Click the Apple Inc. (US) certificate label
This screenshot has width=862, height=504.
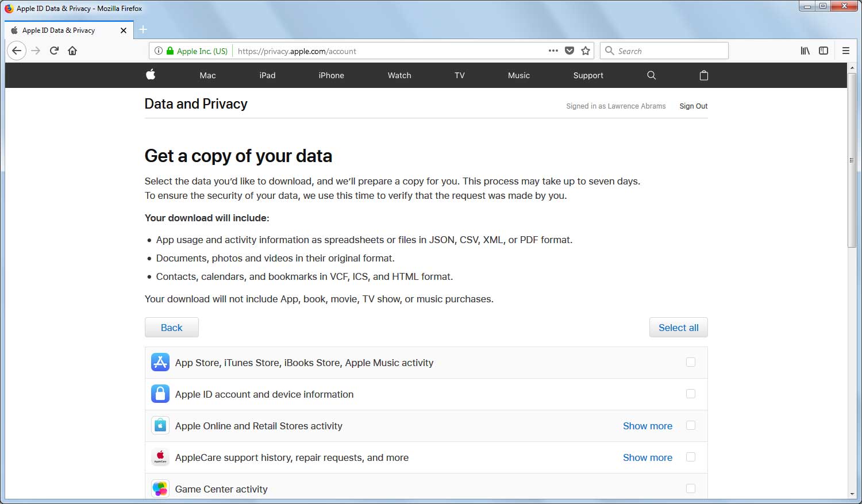click(x=202, y=51)
